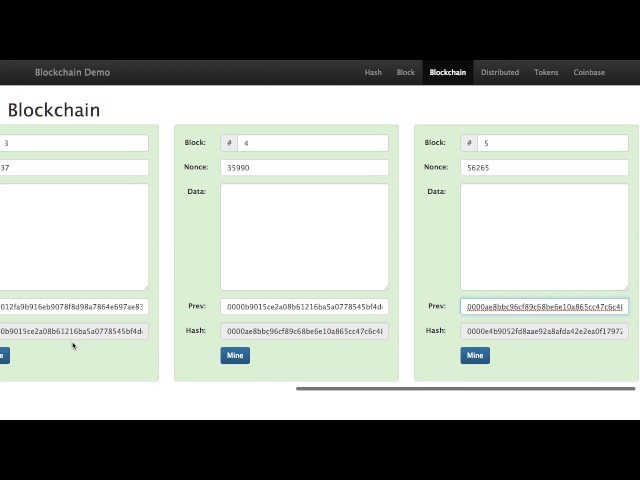Click the Blockchain Demo brand link
The width and height of the screenshot is (640, 480).
(72, 72)
